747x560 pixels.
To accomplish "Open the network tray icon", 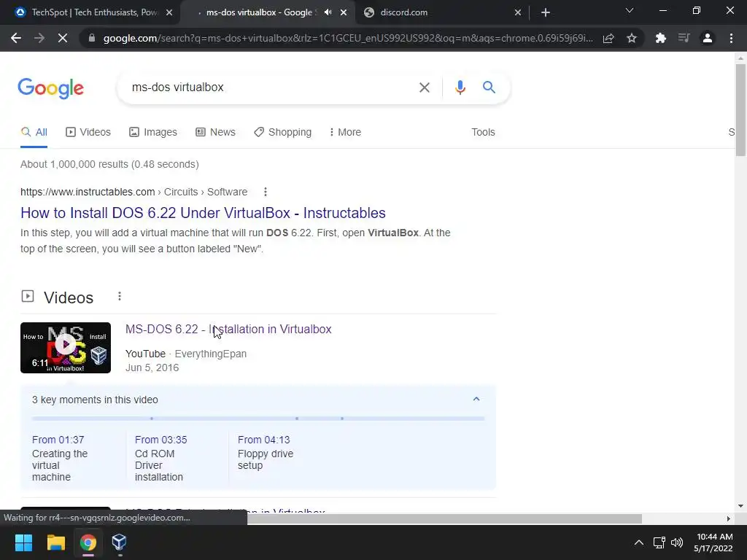I will 659,542.
